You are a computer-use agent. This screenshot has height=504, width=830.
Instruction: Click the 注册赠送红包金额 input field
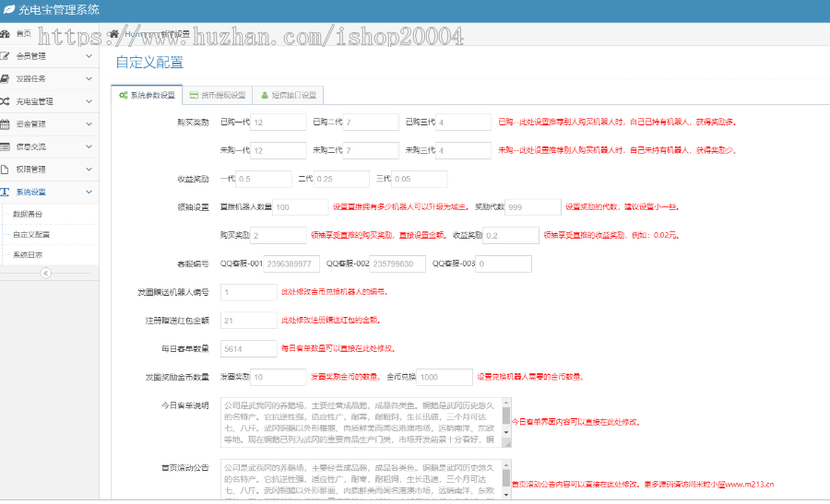pos(249,321)
